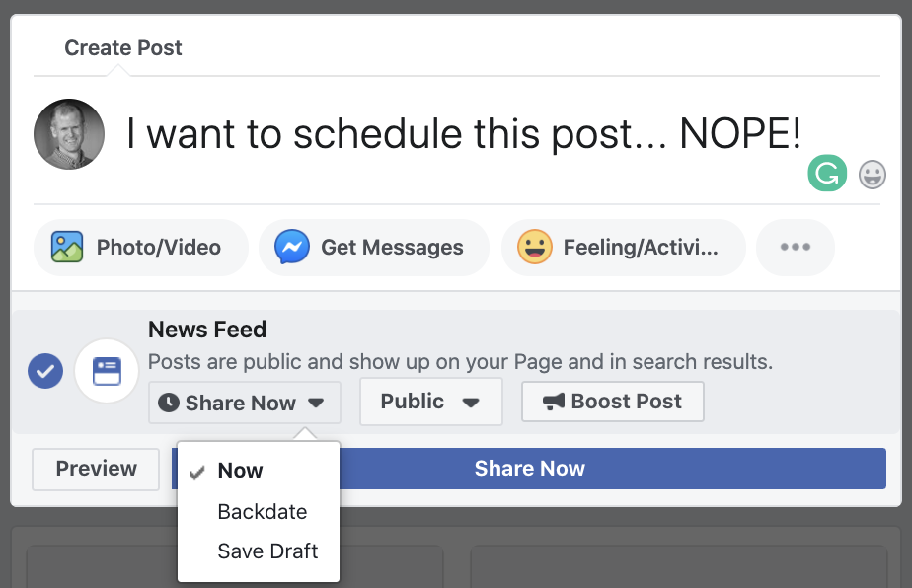Click the Preview button

[x=96, y=469]
